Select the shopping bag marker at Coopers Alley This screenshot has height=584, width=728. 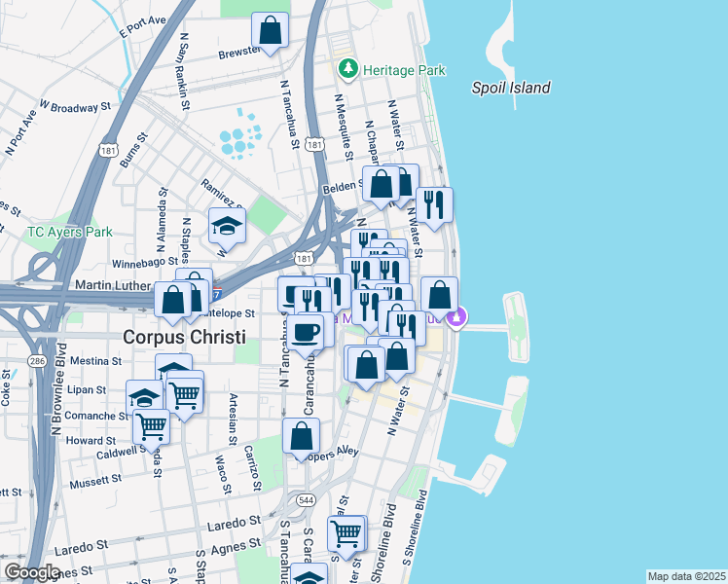[301, 437]
